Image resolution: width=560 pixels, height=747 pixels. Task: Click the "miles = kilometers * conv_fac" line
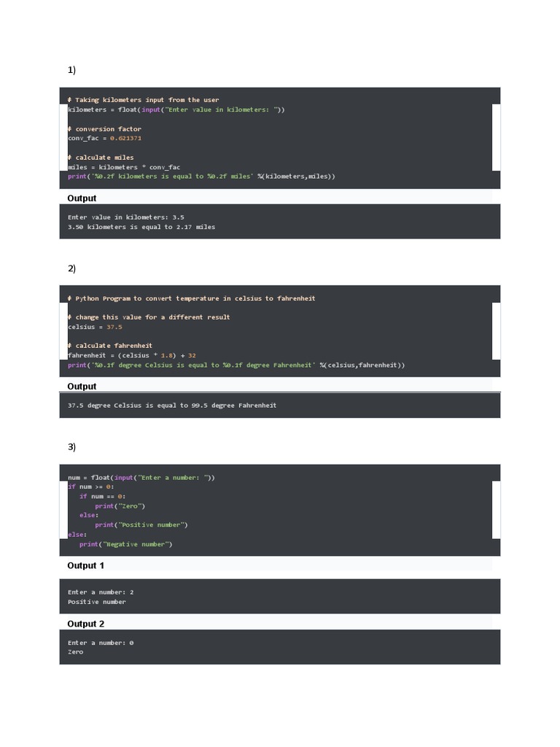(x=123, y=167)
